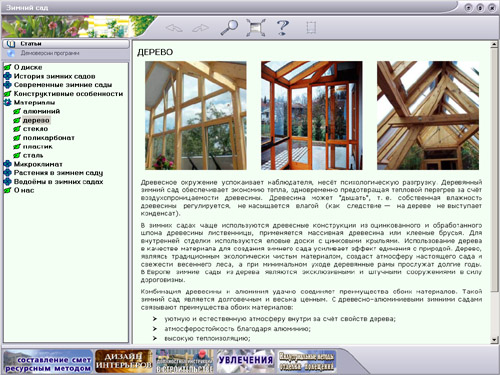
Task: Click the content scrollbar down arrow
Action: click(494, 340)
